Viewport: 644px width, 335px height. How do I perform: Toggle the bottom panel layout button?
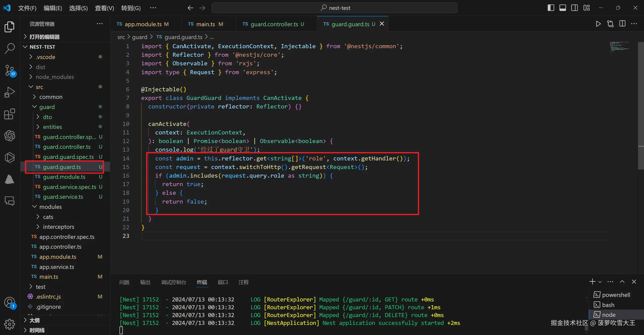563,8
